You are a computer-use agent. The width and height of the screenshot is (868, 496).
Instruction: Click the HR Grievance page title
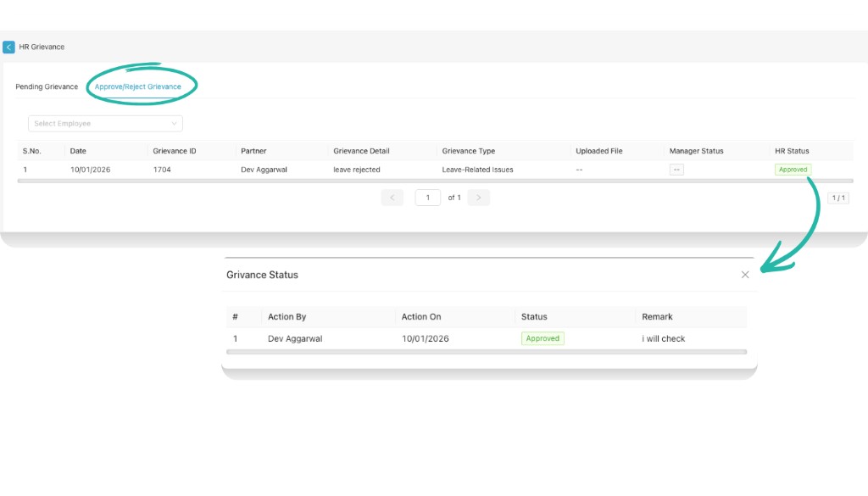click(x=41, y=47)
